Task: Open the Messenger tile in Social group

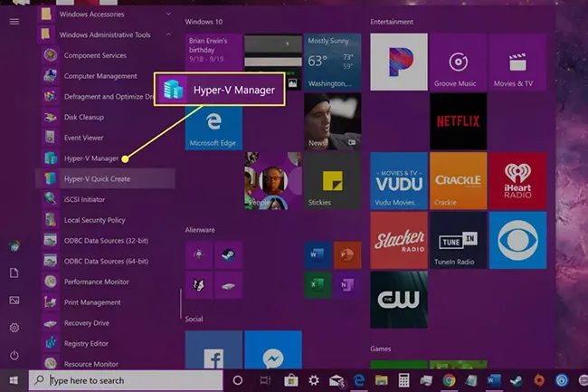Action: click(273, 349)
